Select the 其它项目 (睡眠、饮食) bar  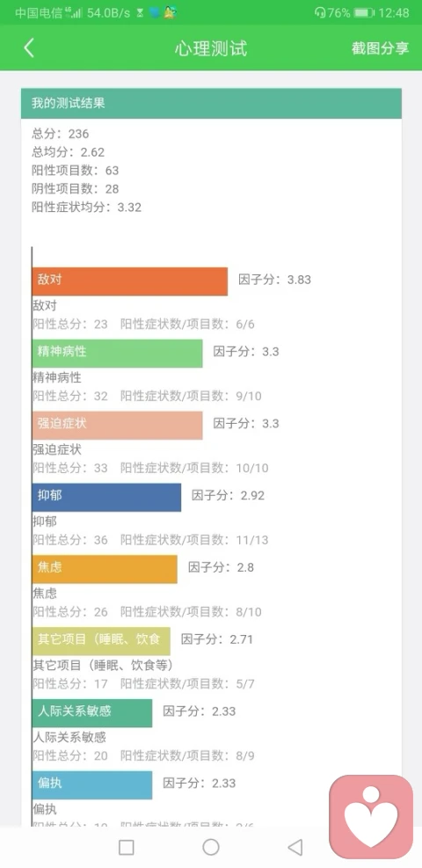[x=101, y=641]
